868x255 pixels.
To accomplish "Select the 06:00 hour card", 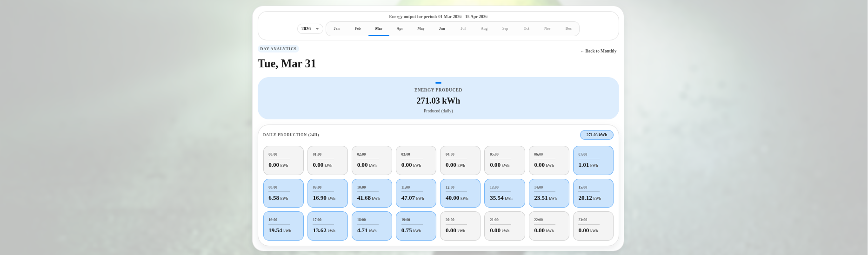I will 549,161.
